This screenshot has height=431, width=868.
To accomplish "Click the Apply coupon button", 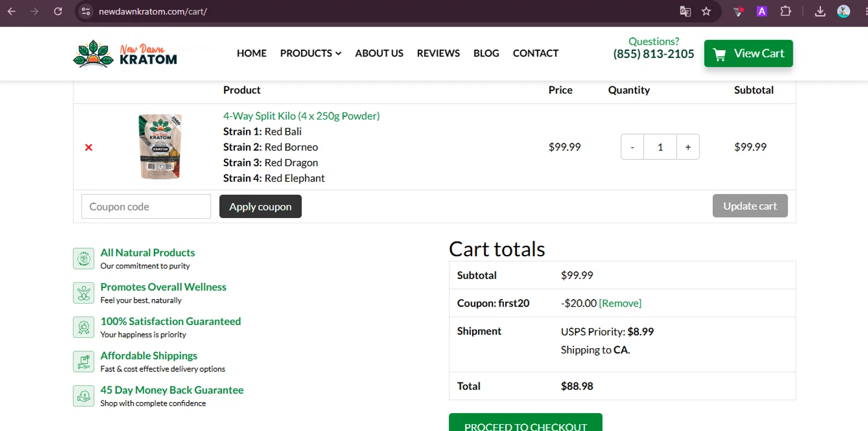I will coord(260,207).
